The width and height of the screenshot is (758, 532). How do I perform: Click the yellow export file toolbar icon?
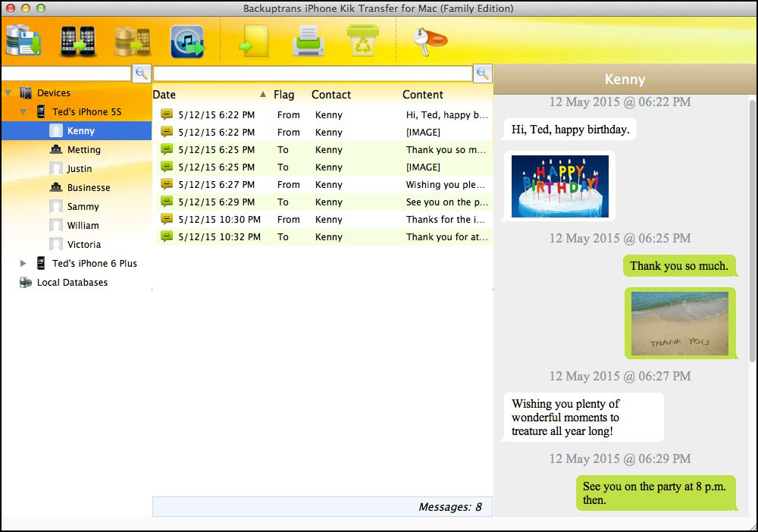tap(254, 42)
